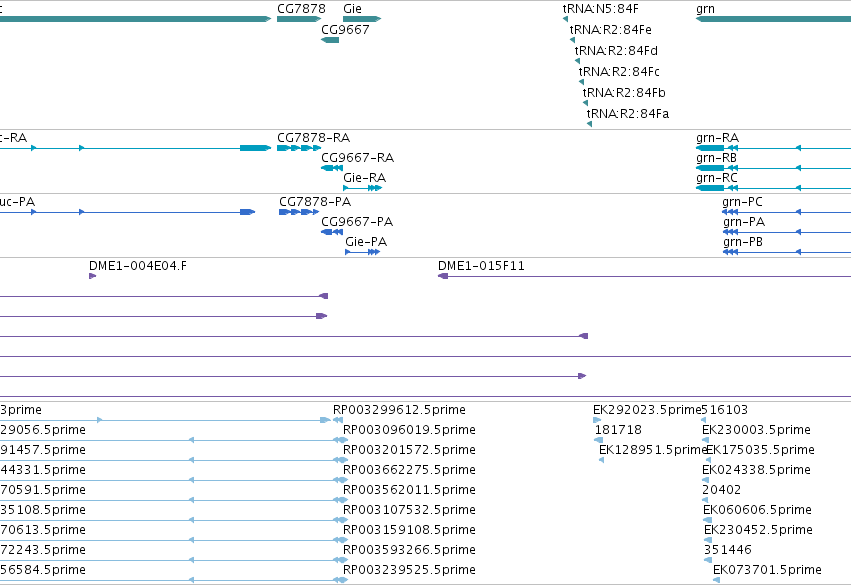The width and height of the screenshot is (851, 585).
Task: Click EK128951.5prime EST label
Action: point(653,450)
